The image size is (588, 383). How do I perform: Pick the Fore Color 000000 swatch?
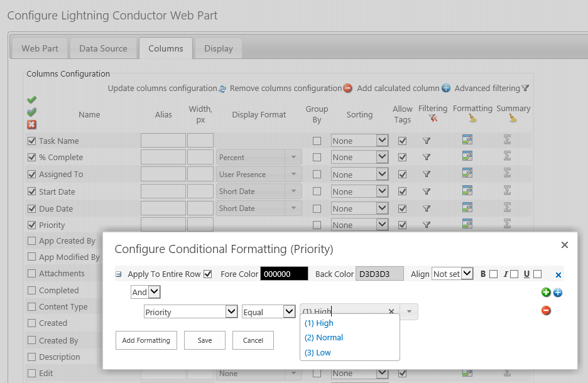click(x=284, y=274)
